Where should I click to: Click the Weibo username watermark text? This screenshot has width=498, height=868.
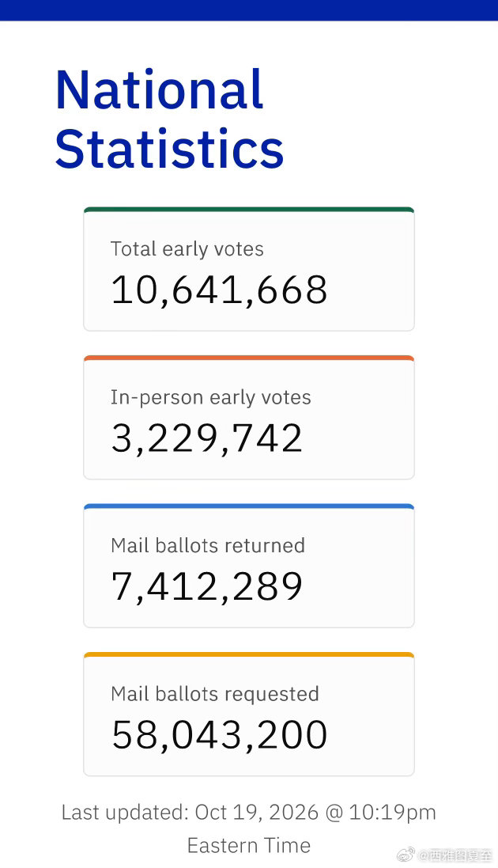(x=455, y=855)
